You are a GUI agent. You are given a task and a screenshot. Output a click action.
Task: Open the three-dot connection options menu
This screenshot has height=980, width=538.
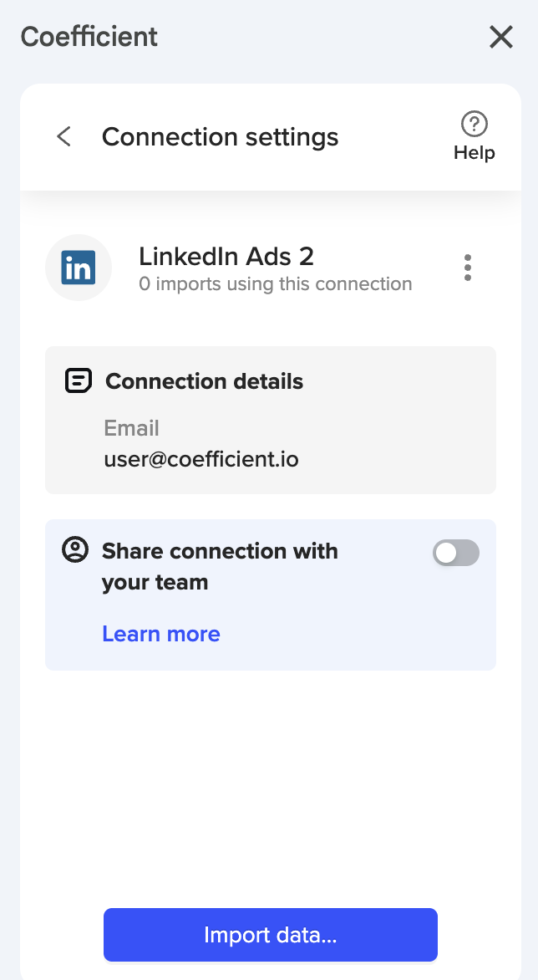click(x=468, y=268)
